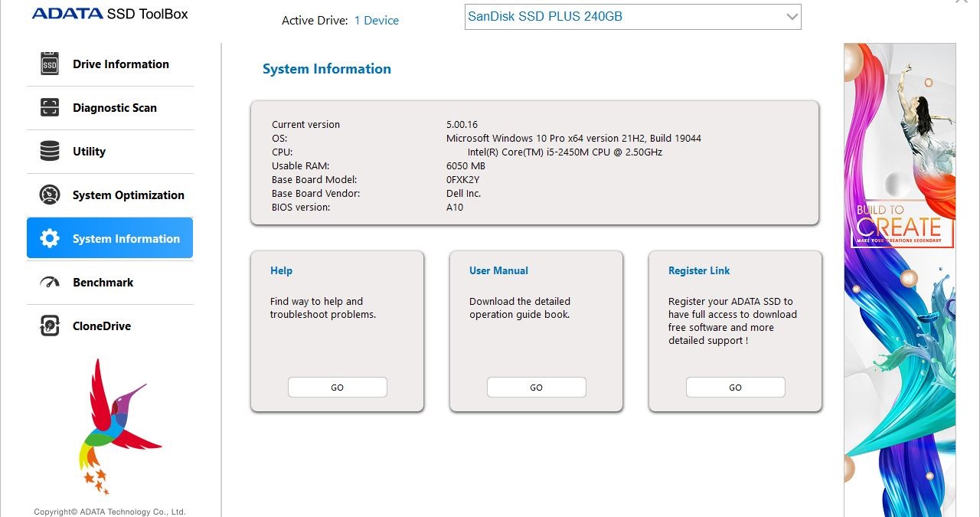Click the 'BIOS version:' label
Image resolution: width=980 pixels, height=517 pixels.
tap(301, 208)
